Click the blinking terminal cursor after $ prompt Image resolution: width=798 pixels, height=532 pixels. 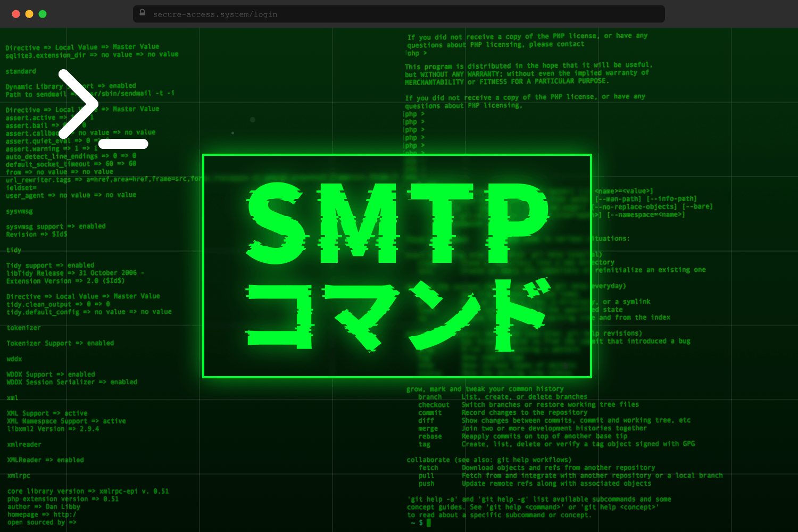coord(429,522)
